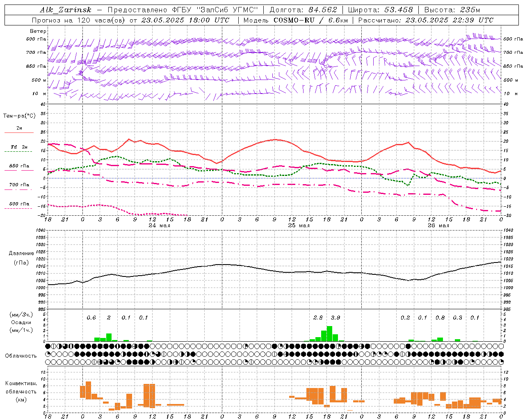Select the Давление pressure label

(21, 253)
